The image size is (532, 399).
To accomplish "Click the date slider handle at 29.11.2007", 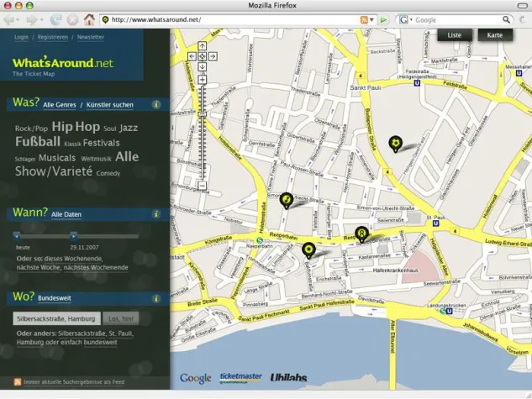I will [74, 236].
